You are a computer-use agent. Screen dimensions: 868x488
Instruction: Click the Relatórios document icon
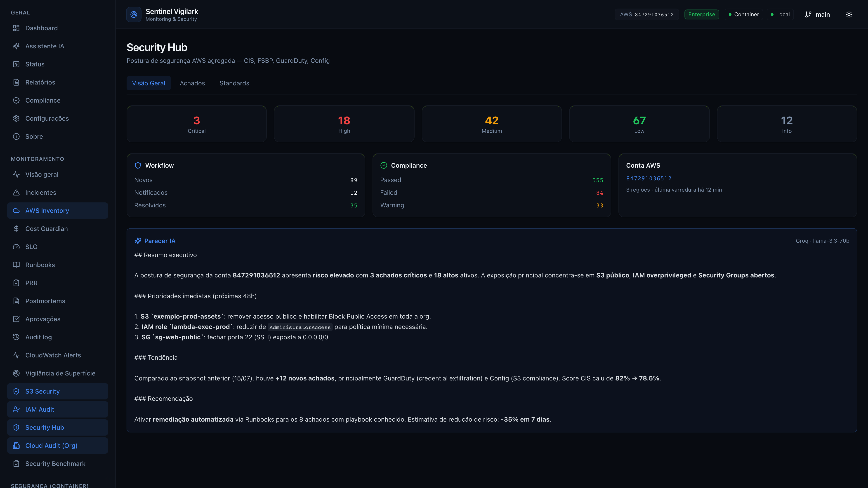tap(16, 82)
